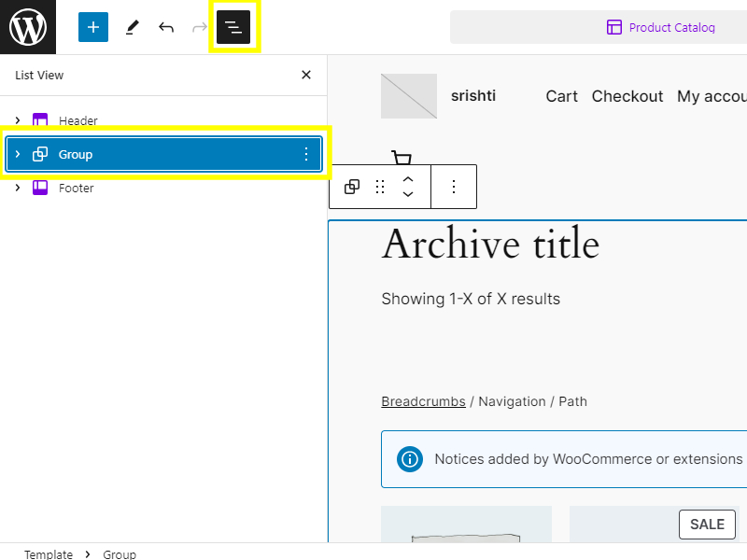
Task: Click the Group block type icon in block toolbar
Action: click(x=352, y=187)
